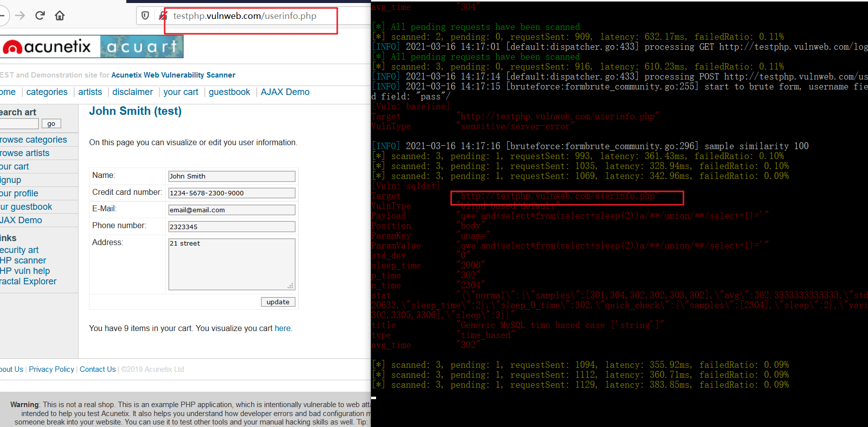Click terminal 'start to brute form' line

click(x=620, y=86)
